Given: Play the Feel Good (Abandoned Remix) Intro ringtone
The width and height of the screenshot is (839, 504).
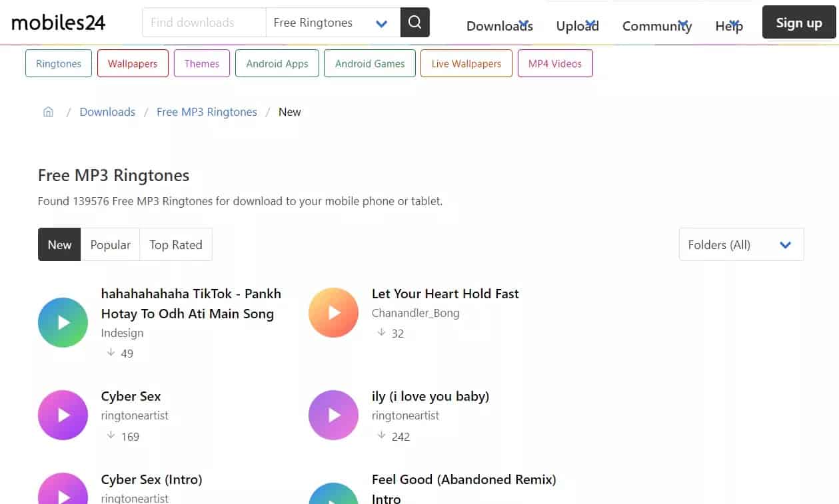Looking at the screenshot, I should point(333,494).
